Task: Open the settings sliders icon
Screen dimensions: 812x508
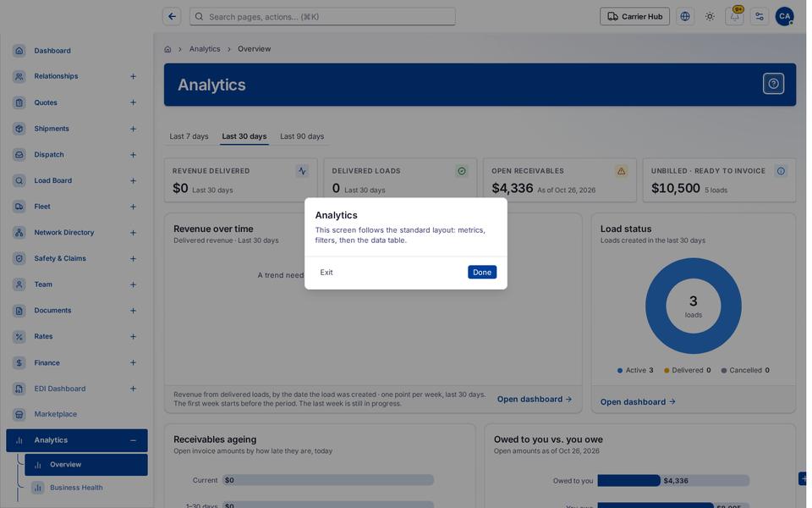Action: [760, 17]
